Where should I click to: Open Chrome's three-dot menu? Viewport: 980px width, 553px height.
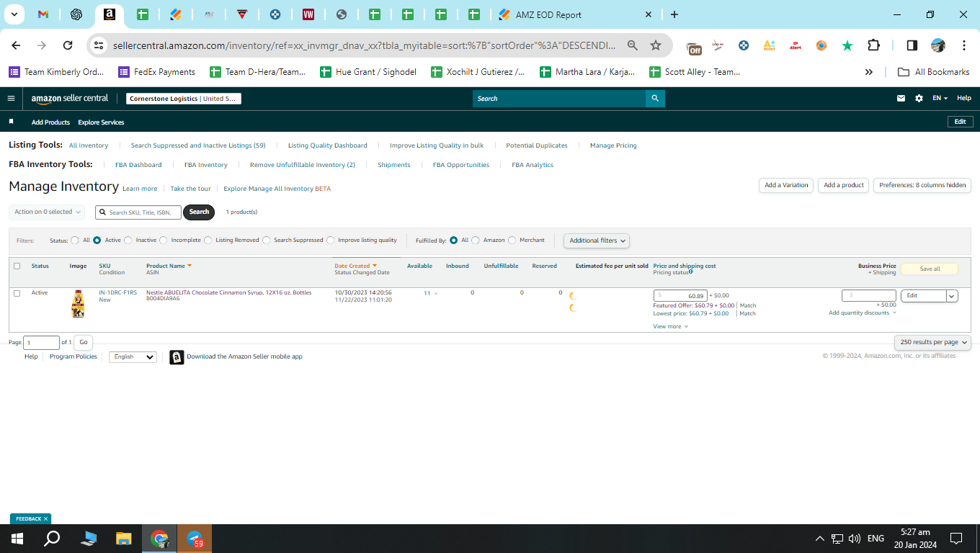964,45
